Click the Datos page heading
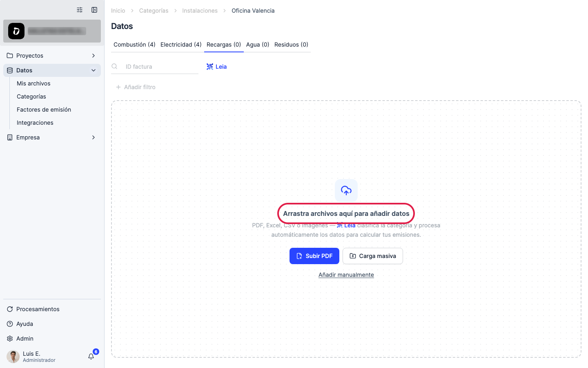588x368 pixels. pos(122,26)
